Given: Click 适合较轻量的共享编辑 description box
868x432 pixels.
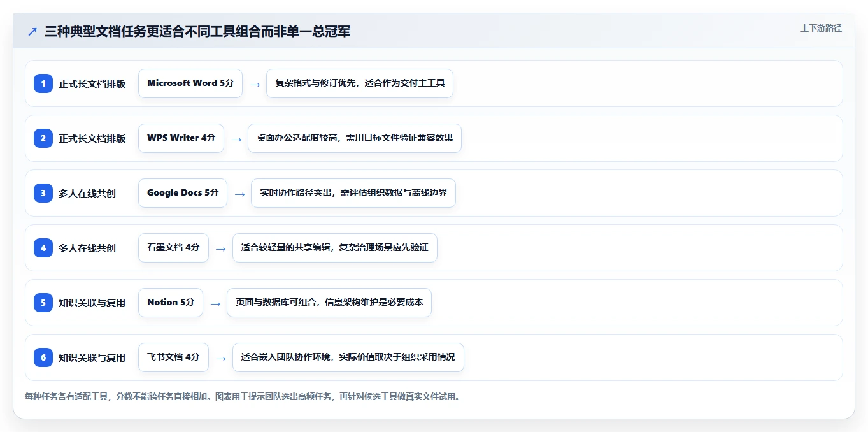Looking at the screenshot, I should (335, 248).
